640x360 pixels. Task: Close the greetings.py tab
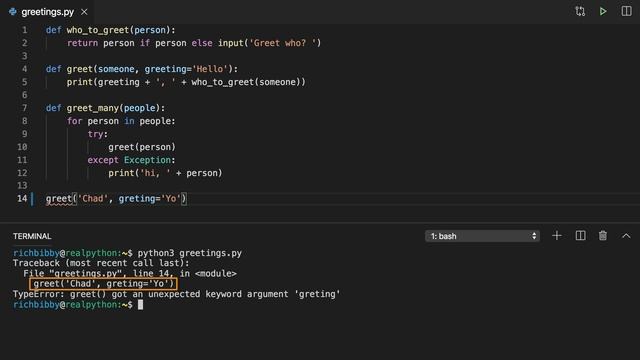[84, 12]
